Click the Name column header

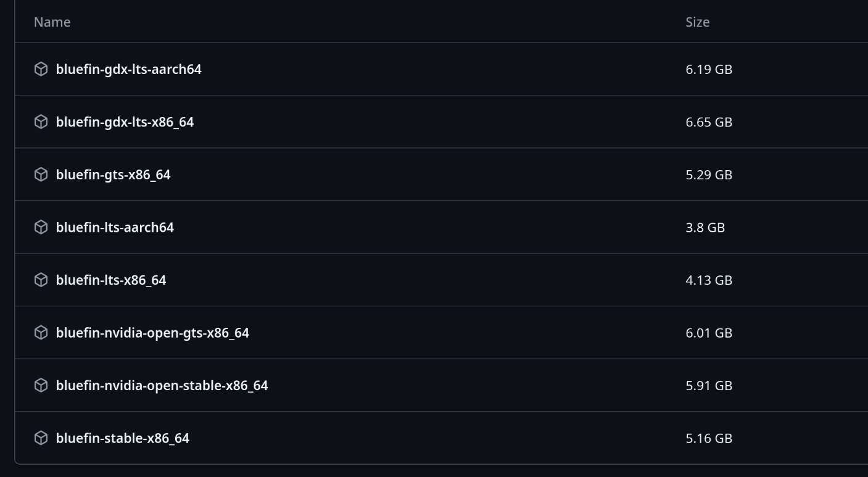[x=52, y=22]
